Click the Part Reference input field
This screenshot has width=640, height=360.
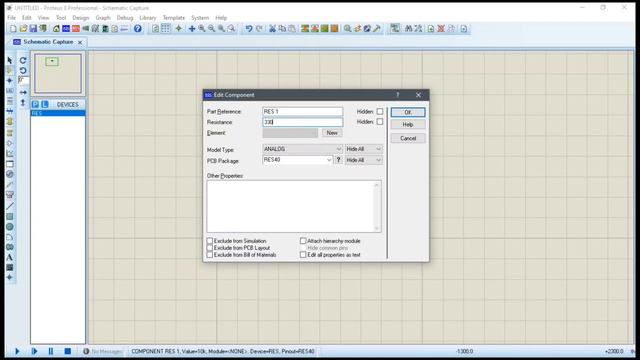(302, 111)
